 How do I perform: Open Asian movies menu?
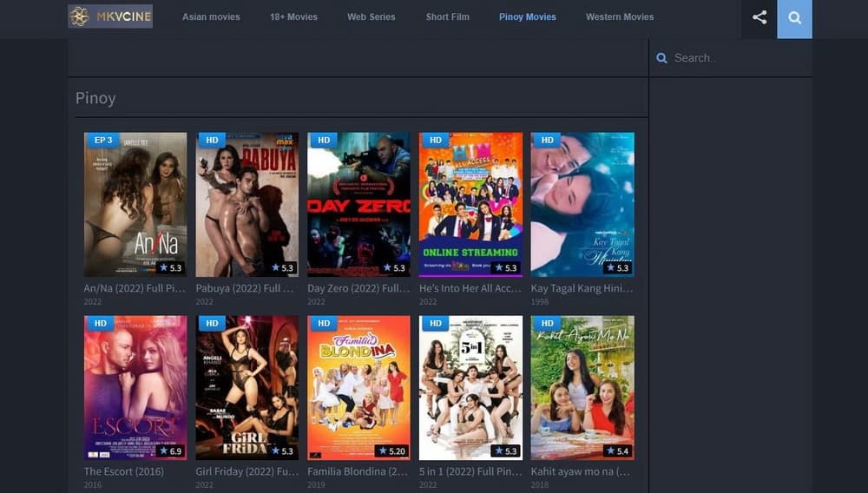[211, 17]
